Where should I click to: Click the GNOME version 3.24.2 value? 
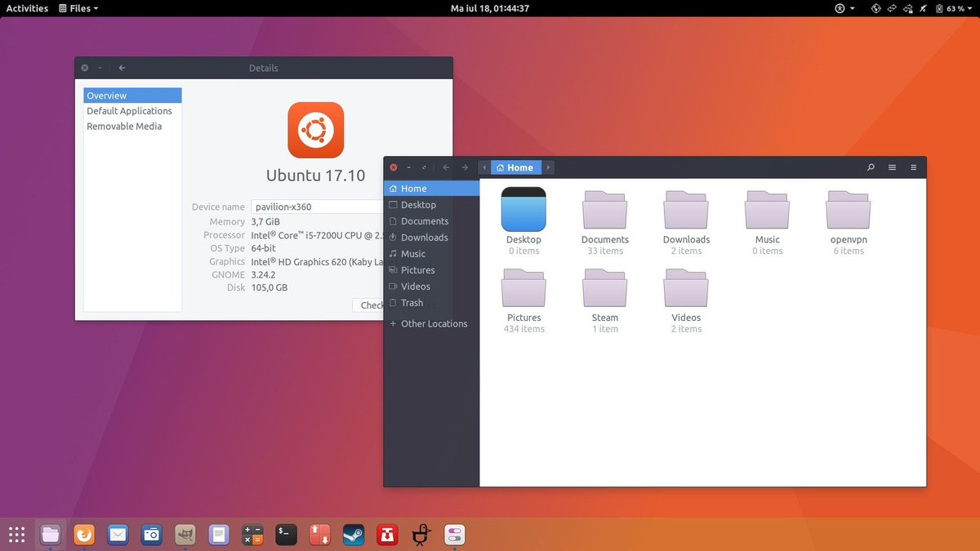(265, 275)
